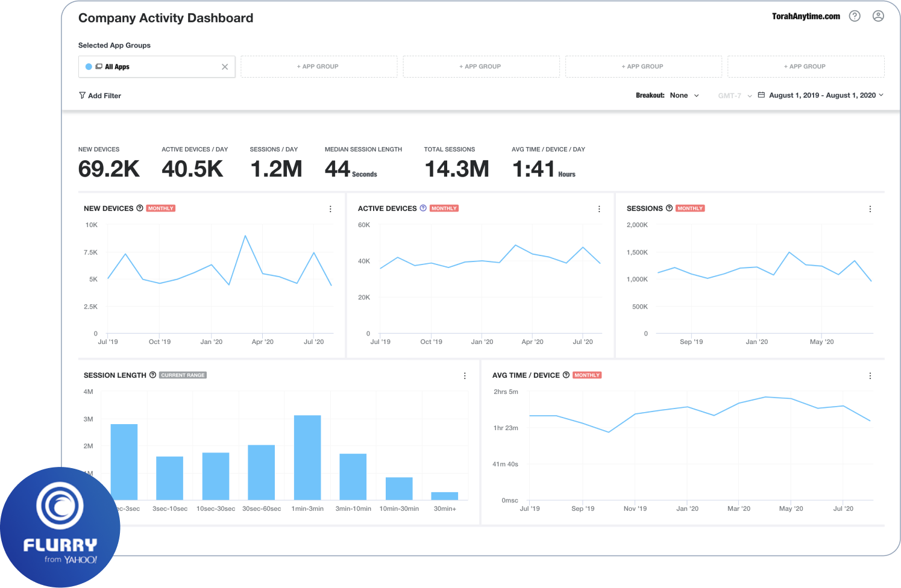
Task: Click the 14.3M Total Sessions metric
Action: pyautogui.click(x=457, y=169)
